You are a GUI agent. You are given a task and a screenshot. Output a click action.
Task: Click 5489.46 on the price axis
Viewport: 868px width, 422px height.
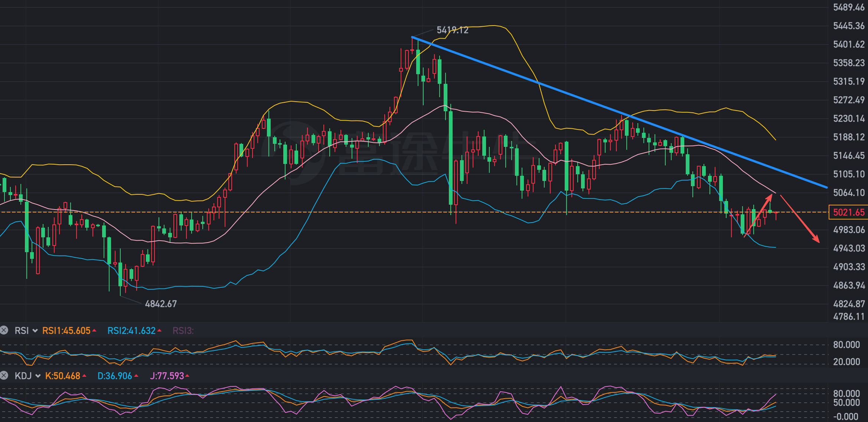(849, 7)
